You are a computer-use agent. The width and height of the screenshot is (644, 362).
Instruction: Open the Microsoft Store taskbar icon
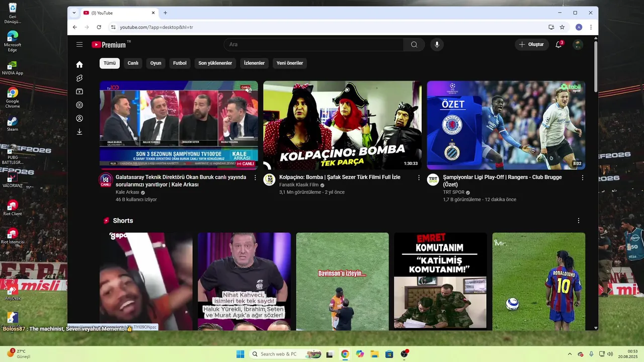click(x=389, y=354)
